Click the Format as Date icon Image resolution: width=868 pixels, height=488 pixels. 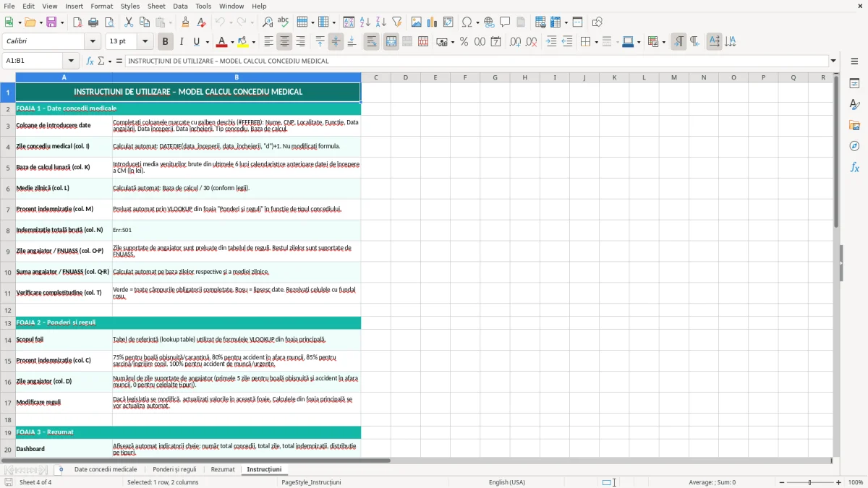pos(495,42)
